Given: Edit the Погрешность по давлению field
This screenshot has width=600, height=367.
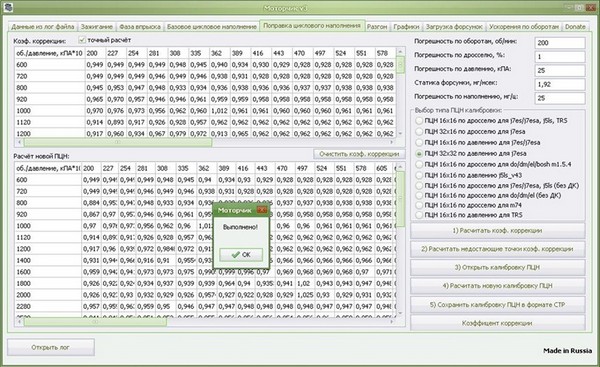Looking at the screenshot, I should (559, 70).
